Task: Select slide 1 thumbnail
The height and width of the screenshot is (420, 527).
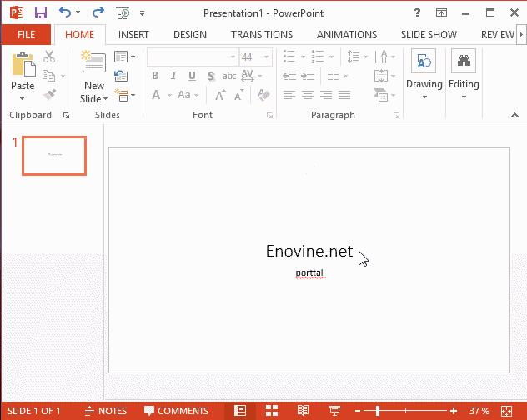Action: coord(54,156)
